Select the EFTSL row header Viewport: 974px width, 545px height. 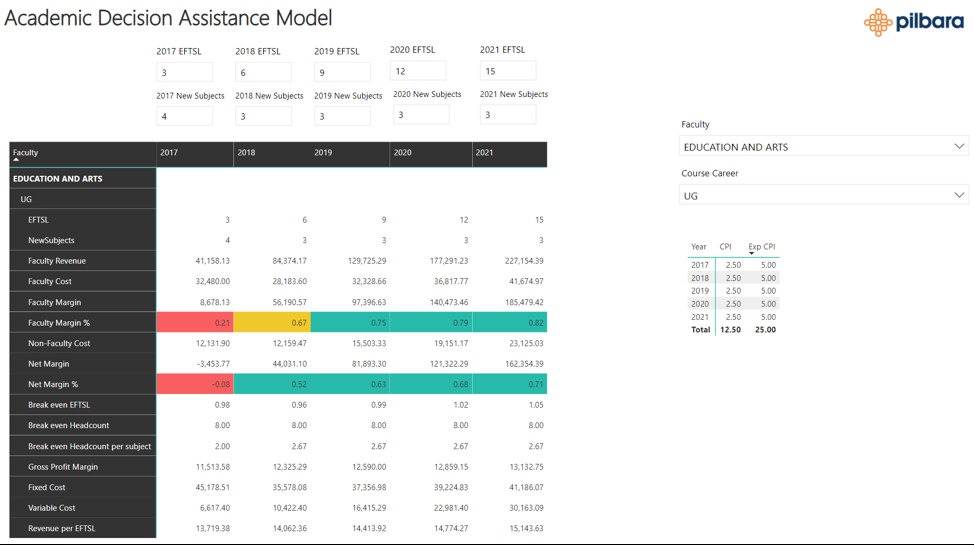(x=83, y=219)
